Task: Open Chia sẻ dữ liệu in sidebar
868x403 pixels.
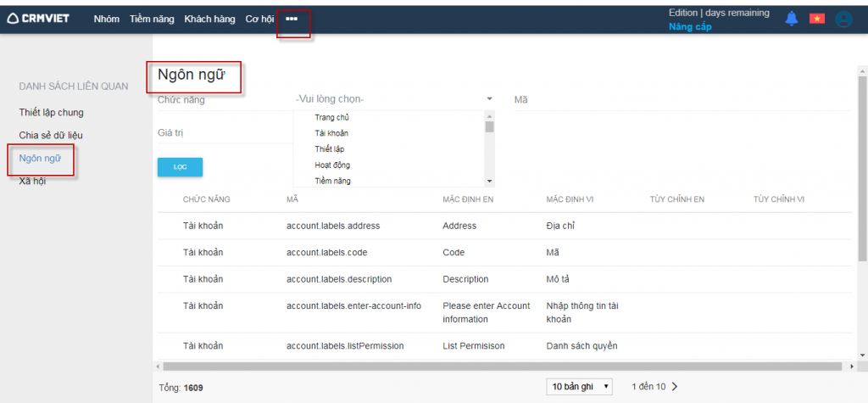Action: click(51, 135)
